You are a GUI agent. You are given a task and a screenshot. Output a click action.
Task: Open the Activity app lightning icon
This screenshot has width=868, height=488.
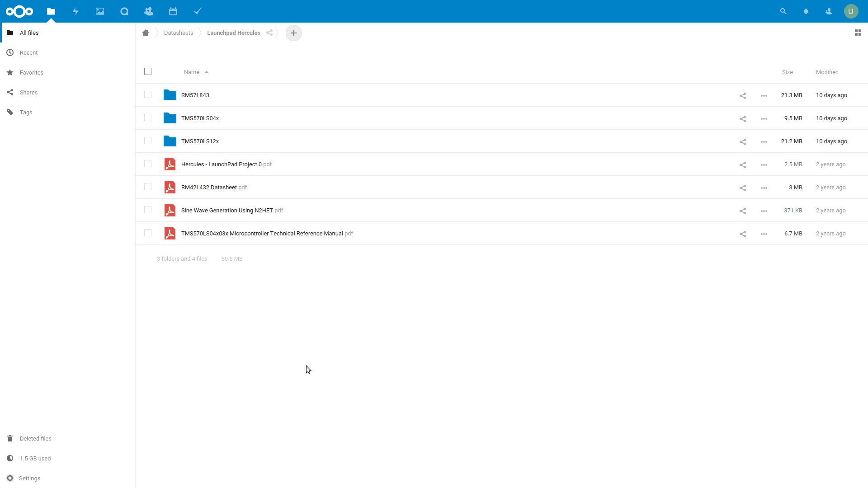tap(75, 11)
